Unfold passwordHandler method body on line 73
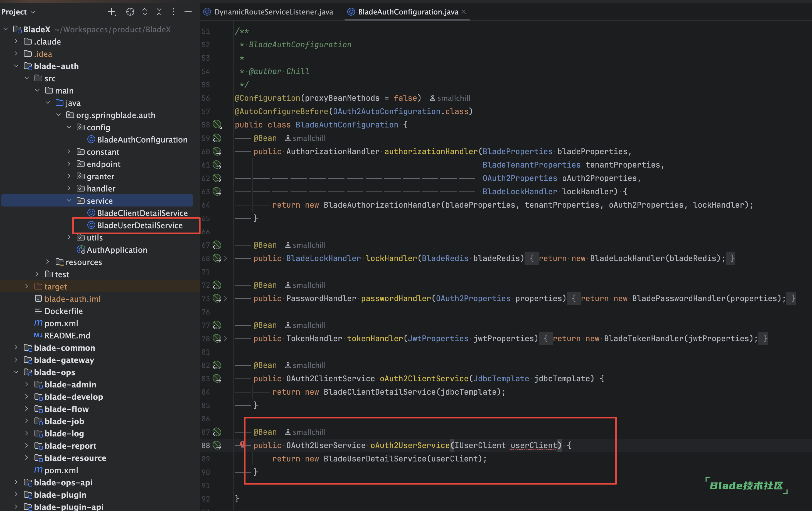Screen dimensions: 812x511 pos(226,298)
